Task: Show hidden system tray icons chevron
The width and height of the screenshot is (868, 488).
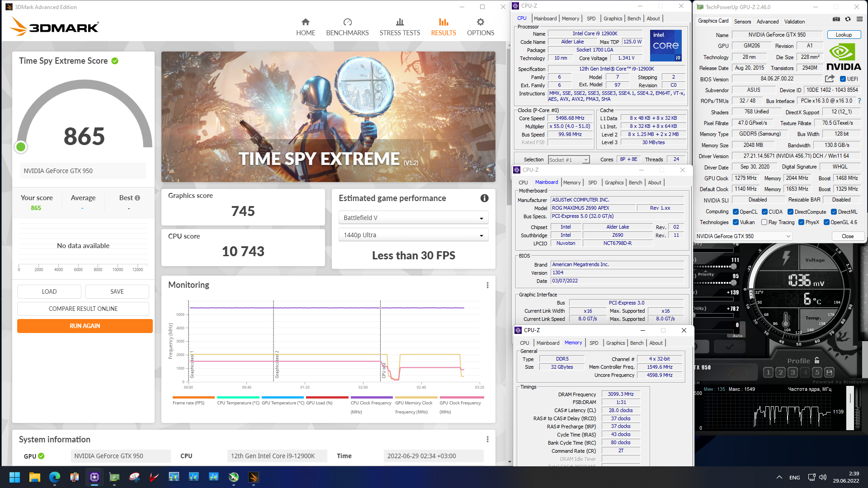Action: pos(779,477)
